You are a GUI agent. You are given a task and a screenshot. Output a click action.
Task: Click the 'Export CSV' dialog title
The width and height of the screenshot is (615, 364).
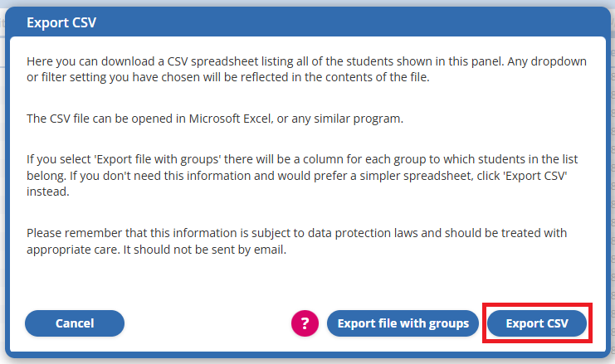coord(61,22)
